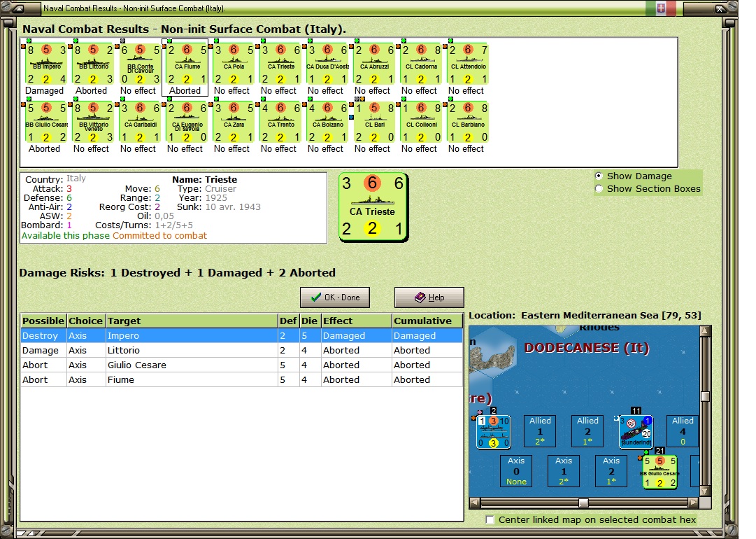Click the map scroll up arrow
Screen dimensions: 756x539
[705, 330]
